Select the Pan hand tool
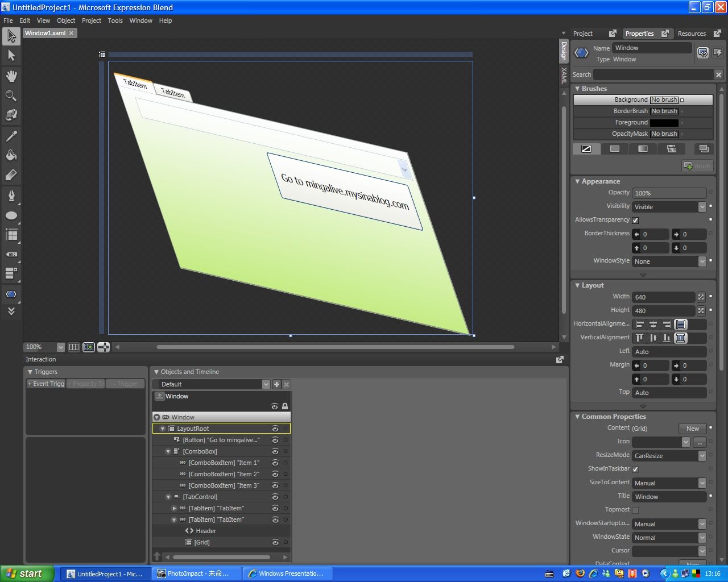This screenshot has width=728, height=582. click(11, 76)
